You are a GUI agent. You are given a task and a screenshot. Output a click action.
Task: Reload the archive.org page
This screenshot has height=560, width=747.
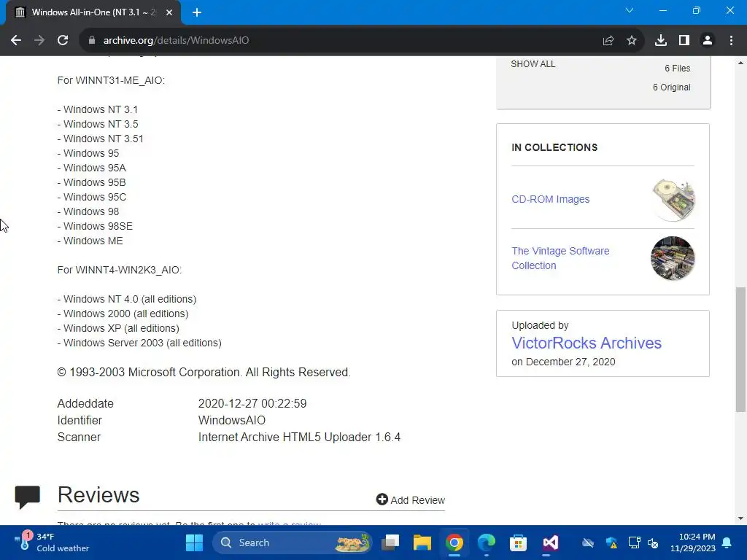[x=63, y=41]
